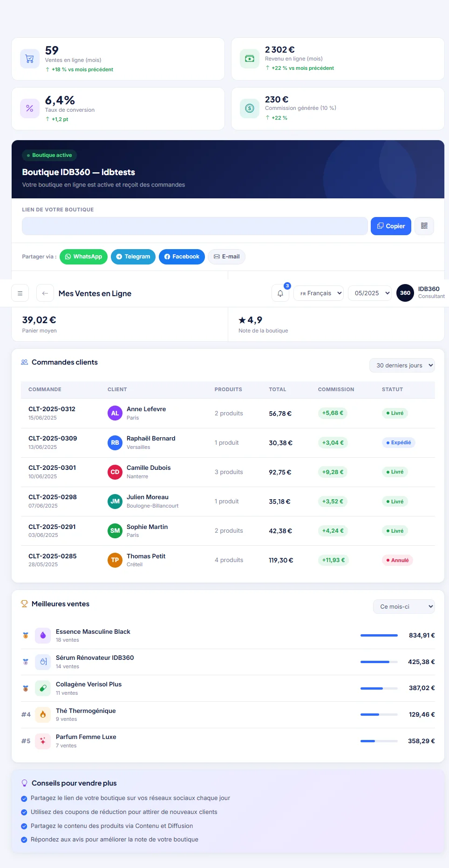Click the sparkle icon for Parfum Femme Luxe
This screenshot has width=449, height=868.
click(x=43, y=741)
